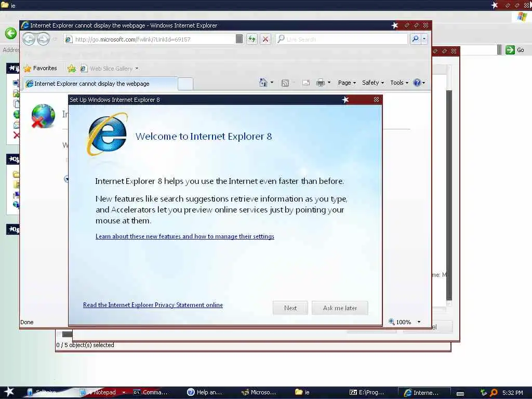Expand the Help dropdown arrow
The width and height of the screenshot is (532, 399).
pos(423,83)
